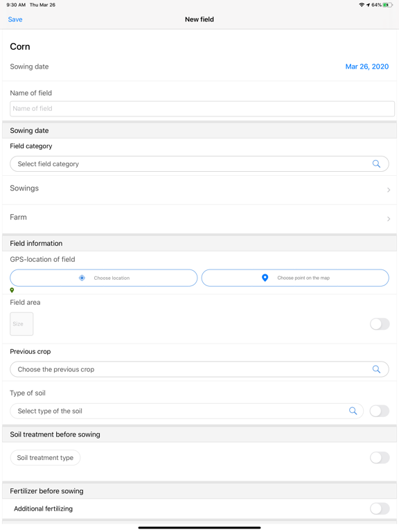
Task: Tap the Wi-Fi icon in status bar
Action: click(x=362, y=5)
